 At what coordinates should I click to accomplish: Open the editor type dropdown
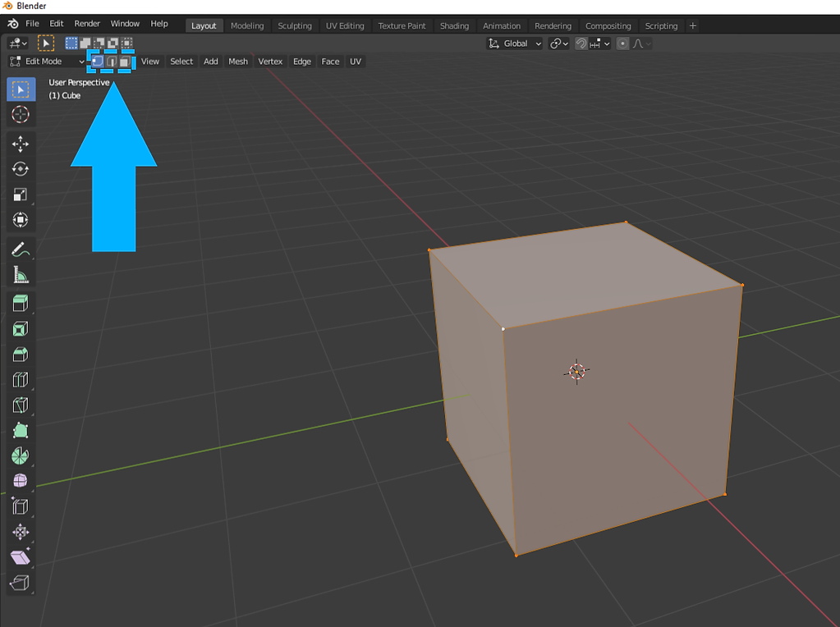[x=18, y=43]
